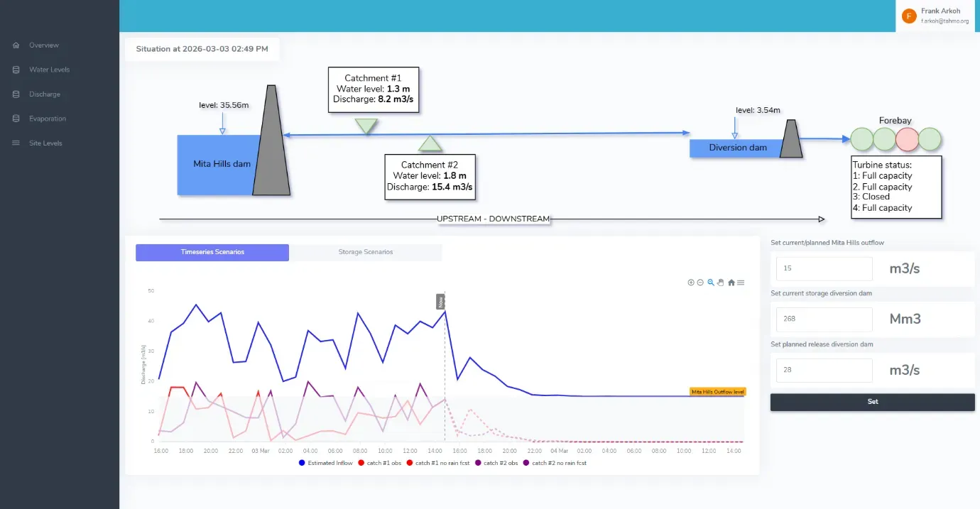Viewport: 980px width, 509px height.
Task: Toggle the catch #1 obs legend series
Action: (x=379, y=463)
